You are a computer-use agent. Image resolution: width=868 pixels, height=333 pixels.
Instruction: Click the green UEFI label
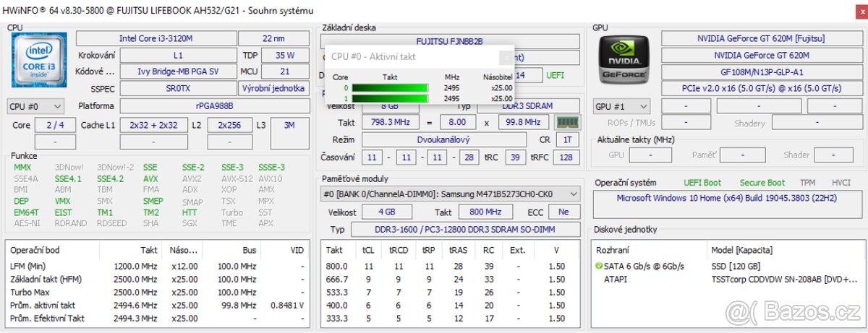(x=556, y=74)
